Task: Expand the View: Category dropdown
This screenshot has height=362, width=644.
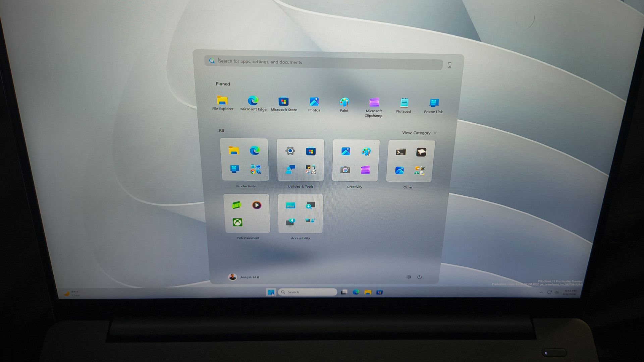Action: [x=419, y=133]
